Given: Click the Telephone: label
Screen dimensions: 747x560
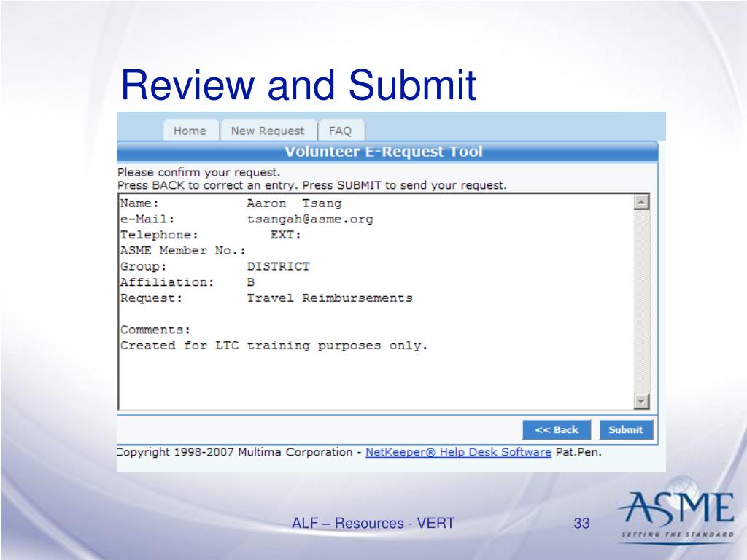Looking at the screenshot, I should coord(159,235).
